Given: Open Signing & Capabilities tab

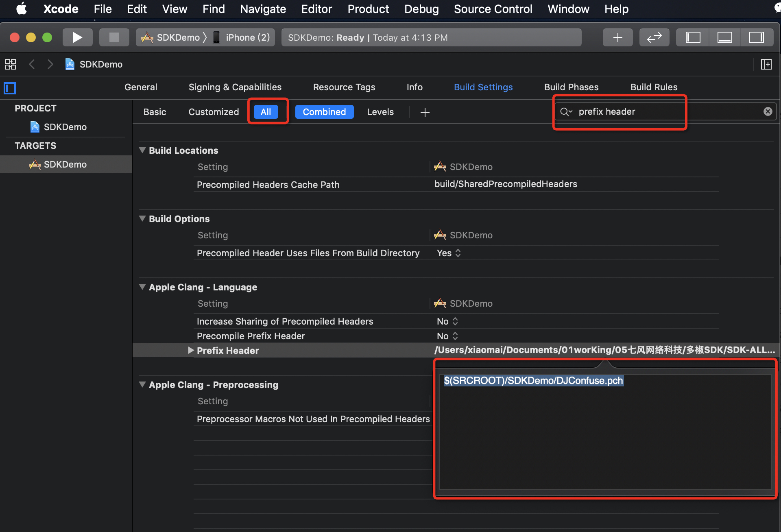Looking at the screenshot, I should (235, 87).
